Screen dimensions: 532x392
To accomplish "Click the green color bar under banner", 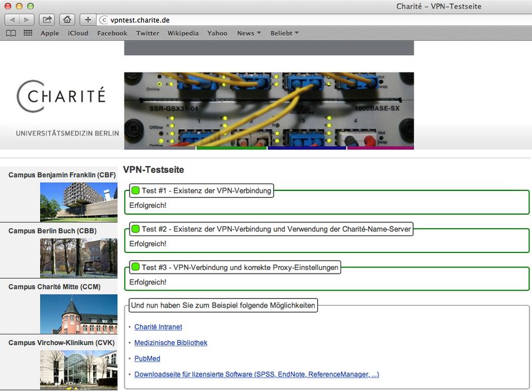I will [232, 148].
